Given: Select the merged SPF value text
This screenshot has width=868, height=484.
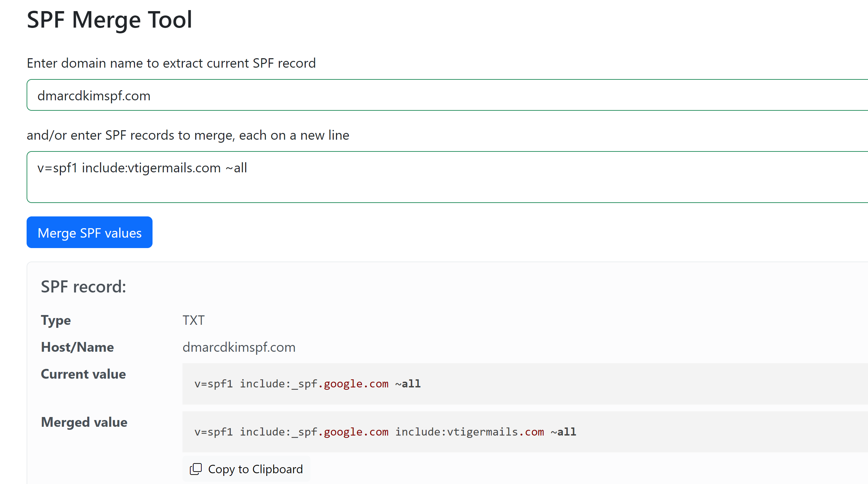Looking at the screenshot, I should [x=382, y=431].
